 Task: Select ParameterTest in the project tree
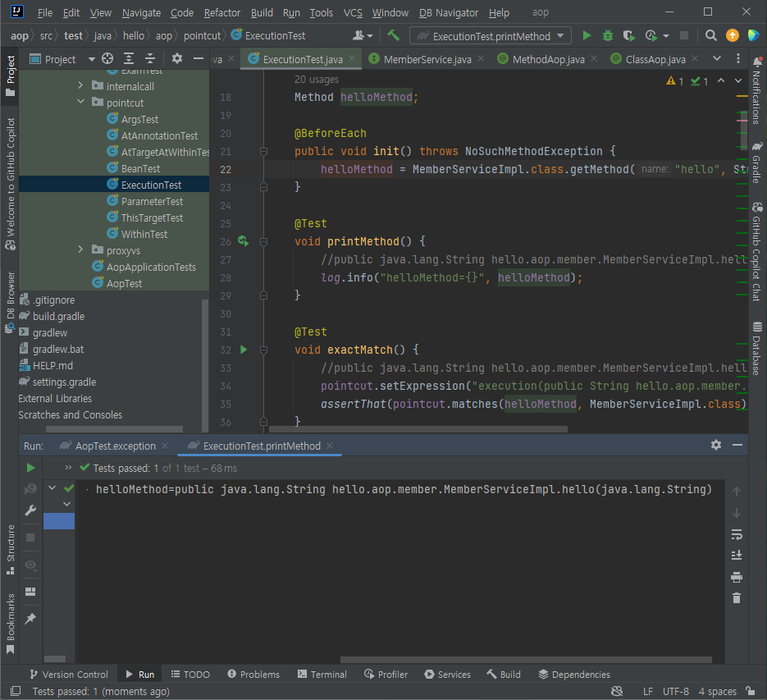point(152,201)
